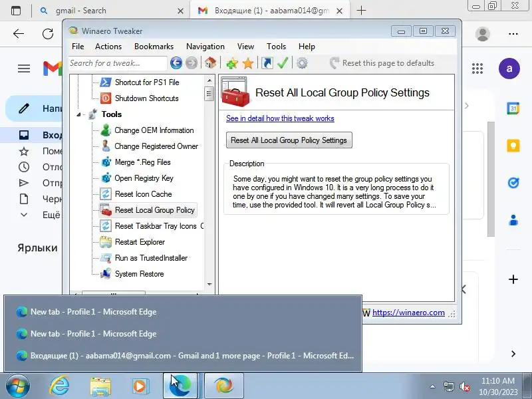Open bookmarks with the gold star icon
The height and width of the screenshot is (399, 532).
(x=248, y=63)
